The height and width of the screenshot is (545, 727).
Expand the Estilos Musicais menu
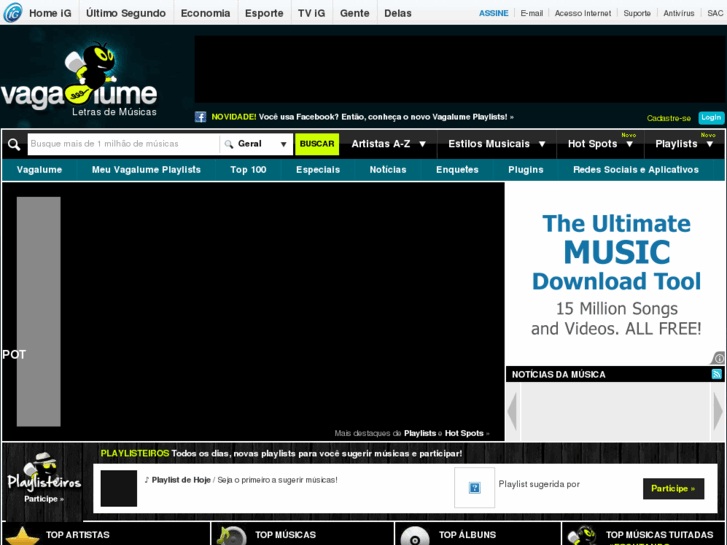pos(497,144)
